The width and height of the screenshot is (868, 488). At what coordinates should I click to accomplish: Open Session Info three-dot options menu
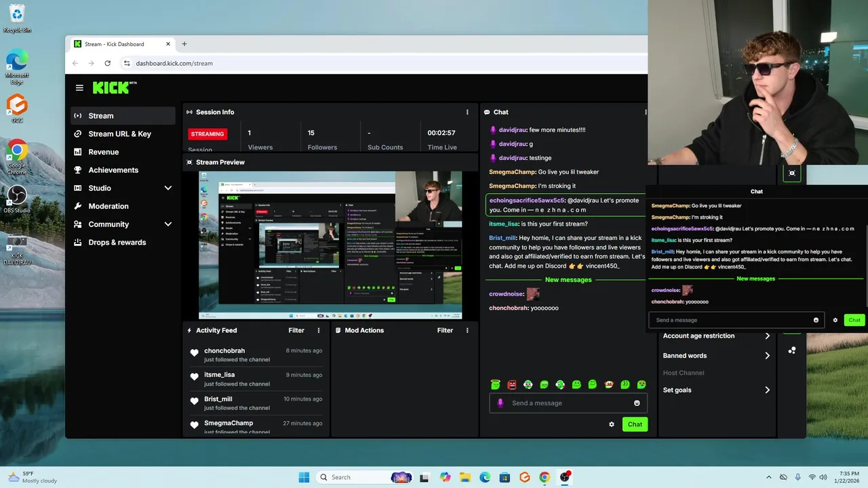tap(467, 112)
